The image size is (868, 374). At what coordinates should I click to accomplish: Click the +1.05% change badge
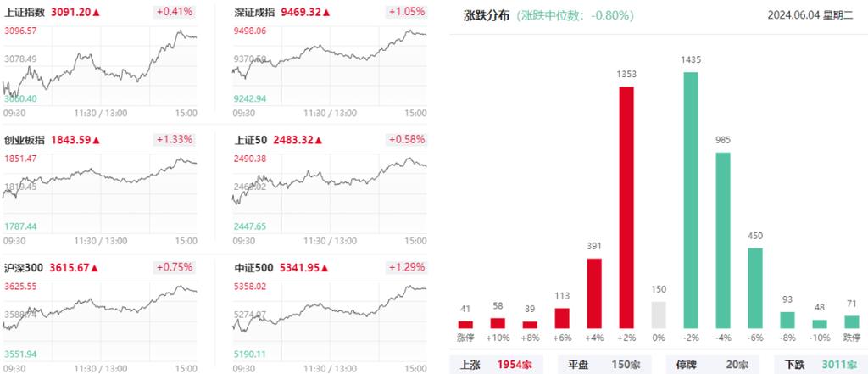pos(407,13)
